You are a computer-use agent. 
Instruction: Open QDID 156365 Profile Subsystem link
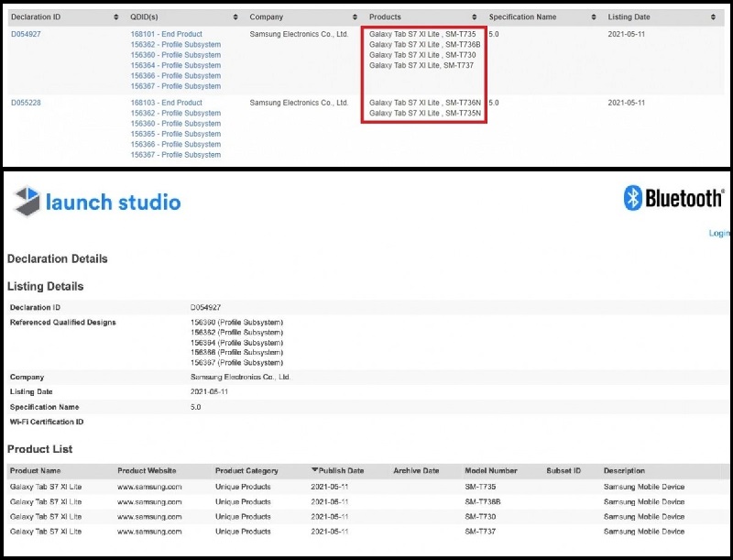coord(176,134)
